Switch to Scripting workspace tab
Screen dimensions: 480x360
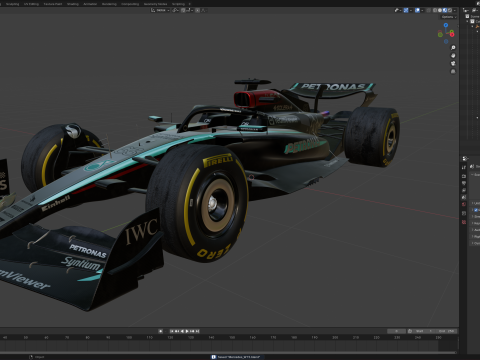point(178,4)
